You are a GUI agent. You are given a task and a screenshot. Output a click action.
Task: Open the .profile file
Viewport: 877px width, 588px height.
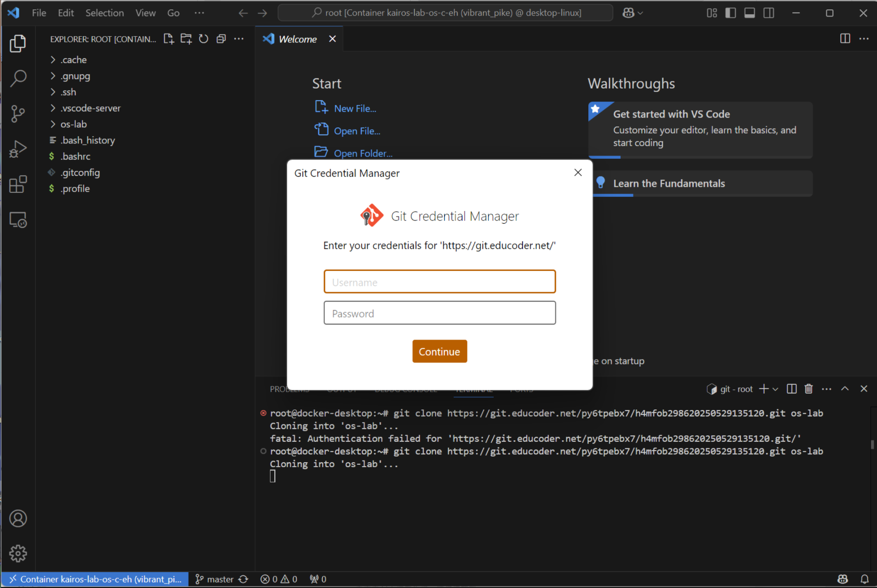coord(75,188)
